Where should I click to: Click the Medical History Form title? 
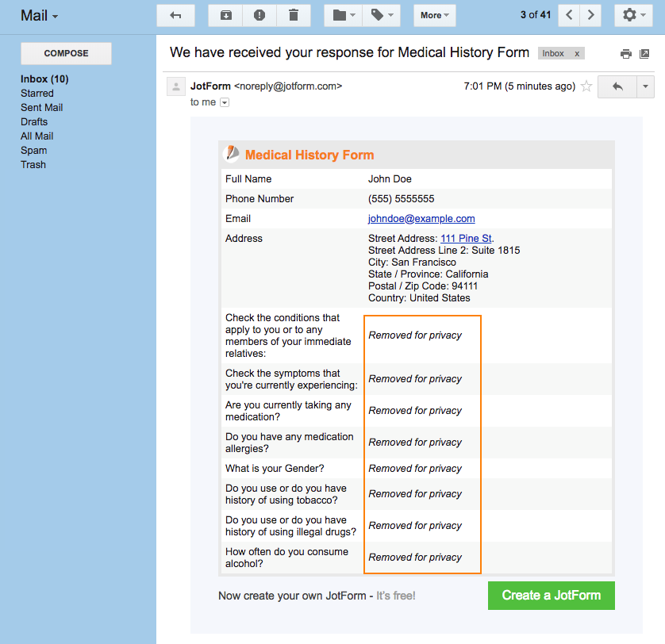pos(309,155)
